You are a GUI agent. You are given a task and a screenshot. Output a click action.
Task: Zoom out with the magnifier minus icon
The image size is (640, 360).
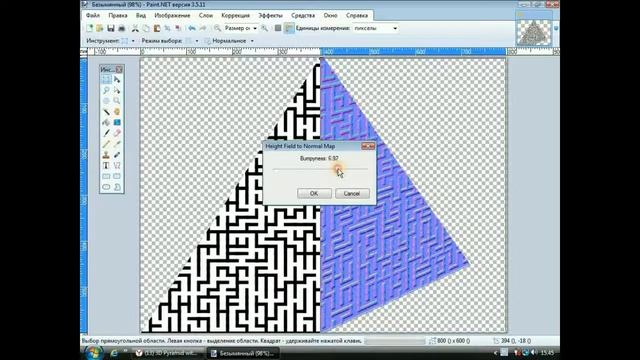[217, 29]
